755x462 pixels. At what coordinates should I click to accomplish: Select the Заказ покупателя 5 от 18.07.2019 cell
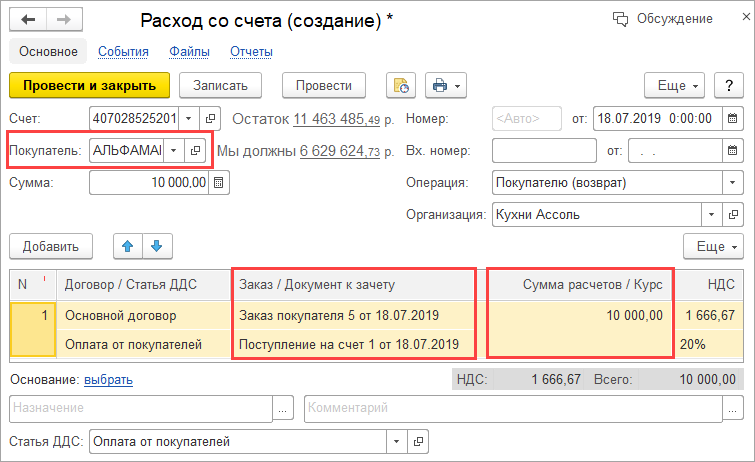pos(354,316)
